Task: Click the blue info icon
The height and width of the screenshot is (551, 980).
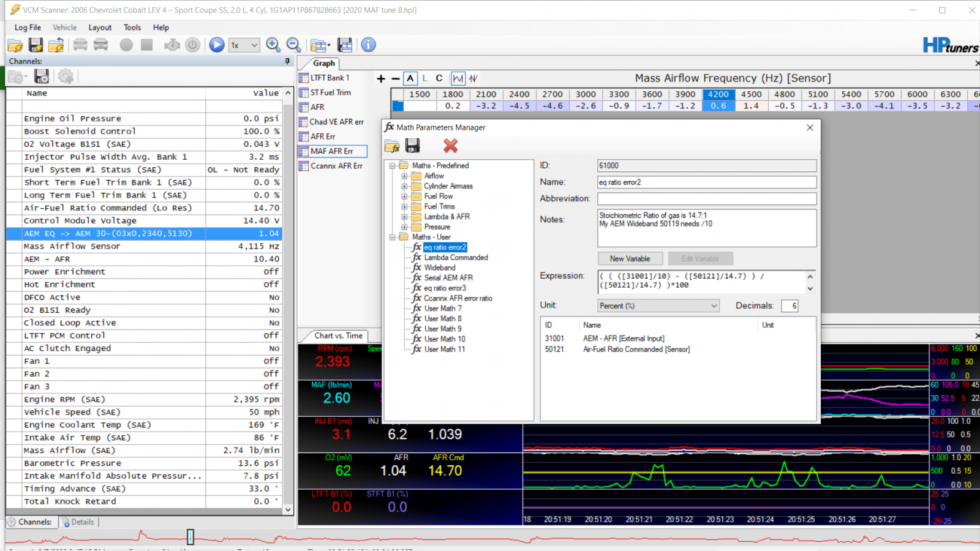Action: [x=368, y=45]
